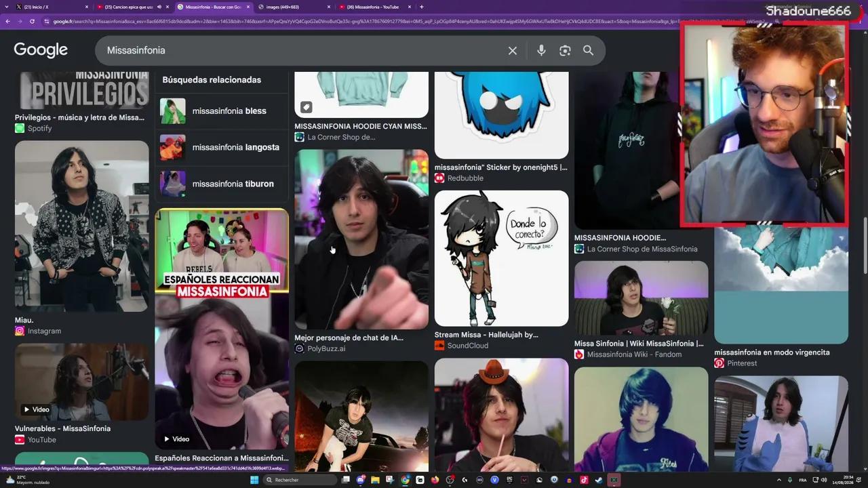Screen dimensions: 868x488
Task: Open the black hoodie product image
Action: [x=627, y=150]
